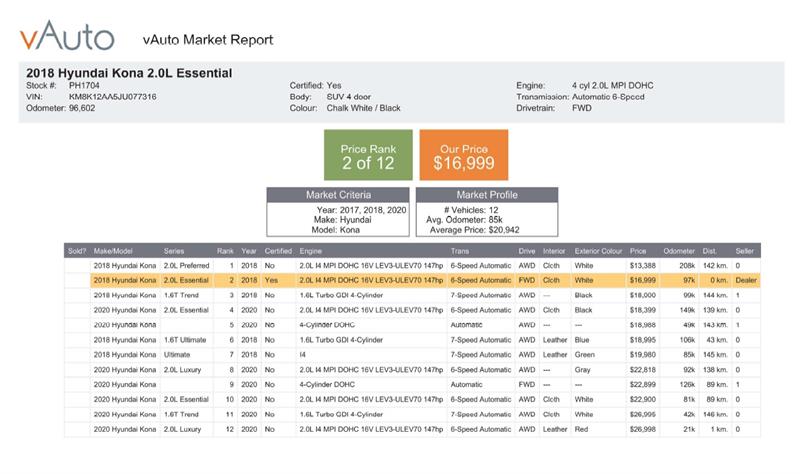Select transmission 'Automatic 6-Speed'
The height and width of the screenshot is (474, 800).
coord(608,97)
